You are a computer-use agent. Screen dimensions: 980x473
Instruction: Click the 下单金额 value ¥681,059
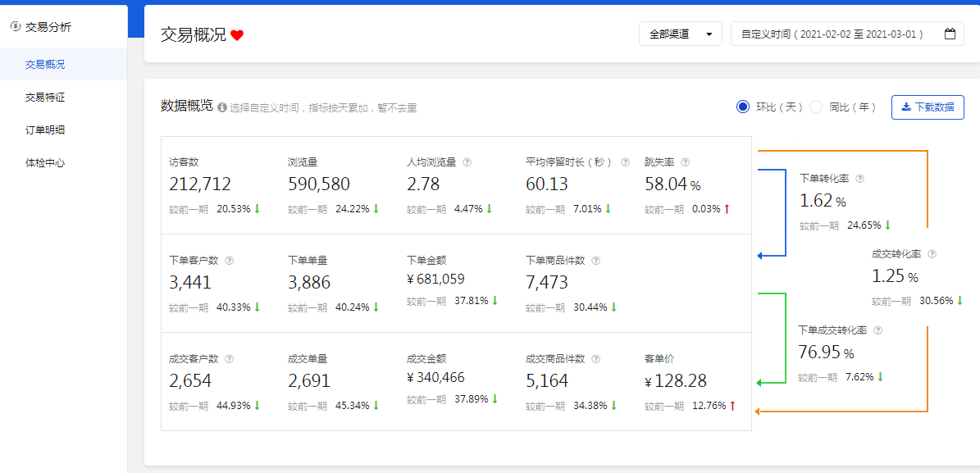pos(435,280)
